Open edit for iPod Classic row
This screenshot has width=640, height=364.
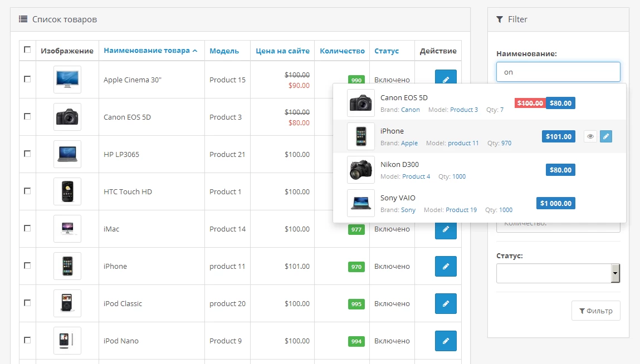(446, 303)
